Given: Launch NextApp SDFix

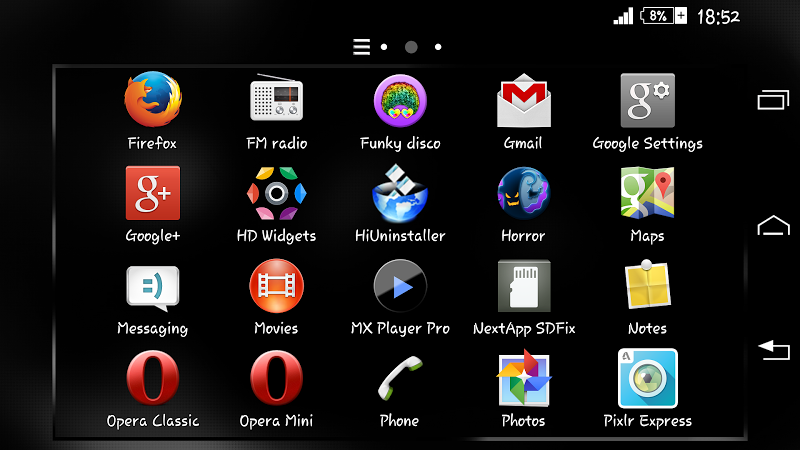Looking at the screenshot, I should tap(523, 286).
